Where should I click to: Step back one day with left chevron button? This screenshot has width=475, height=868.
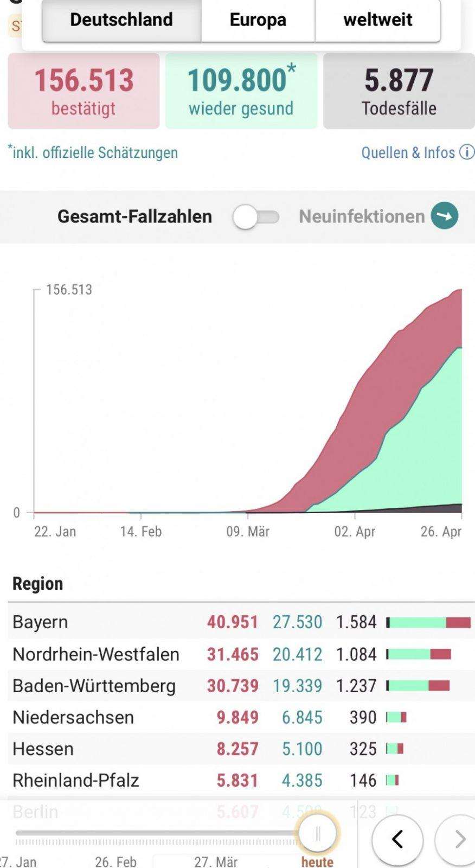click(x=397, y=839)
